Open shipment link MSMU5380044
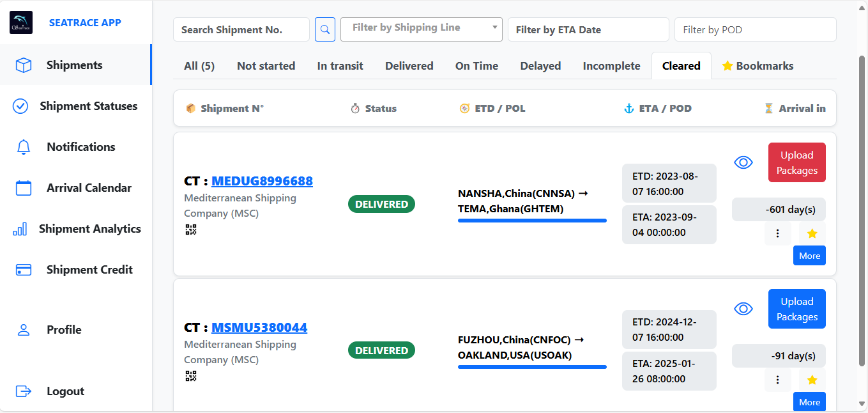This screenshot has width=868, height=413. (259, 327)
